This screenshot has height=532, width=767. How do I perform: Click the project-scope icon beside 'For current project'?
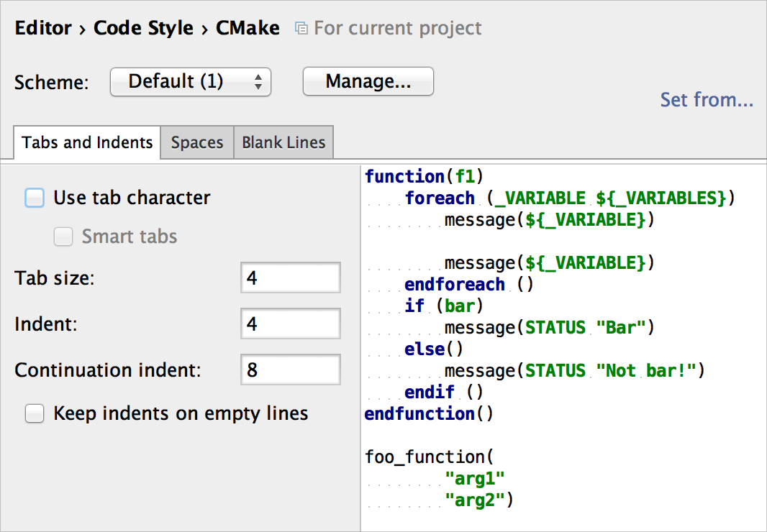pos(301,28)
